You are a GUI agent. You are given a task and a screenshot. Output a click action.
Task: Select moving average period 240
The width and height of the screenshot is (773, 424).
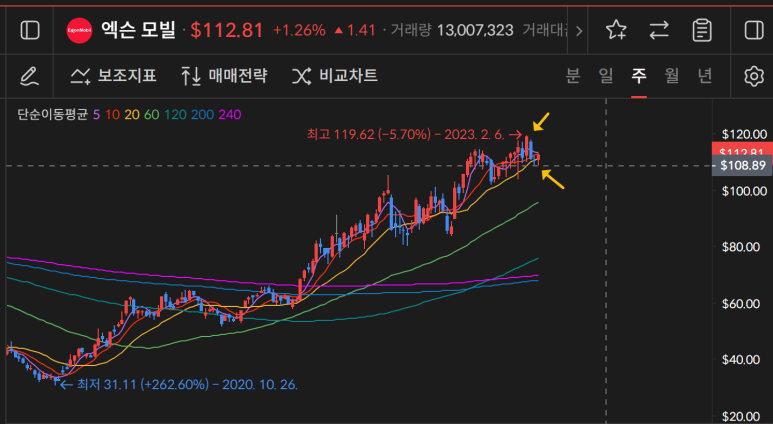[230, 114]
